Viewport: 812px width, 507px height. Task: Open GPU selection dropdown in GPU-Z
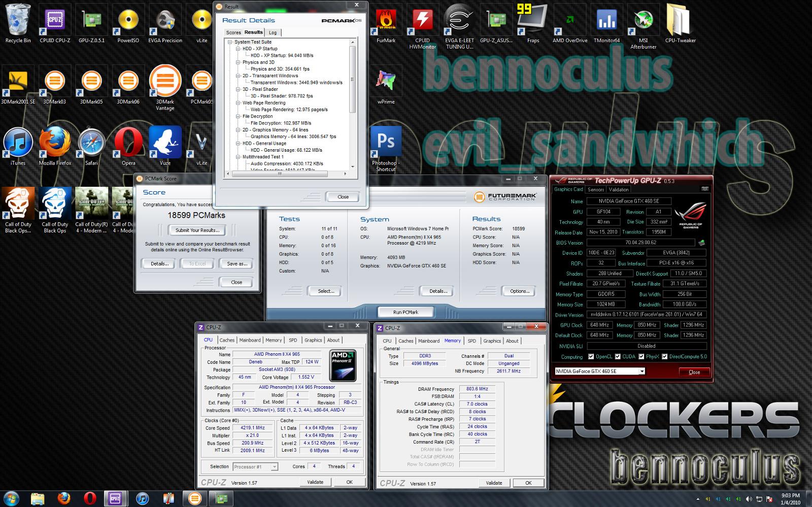tap(641, 371)
